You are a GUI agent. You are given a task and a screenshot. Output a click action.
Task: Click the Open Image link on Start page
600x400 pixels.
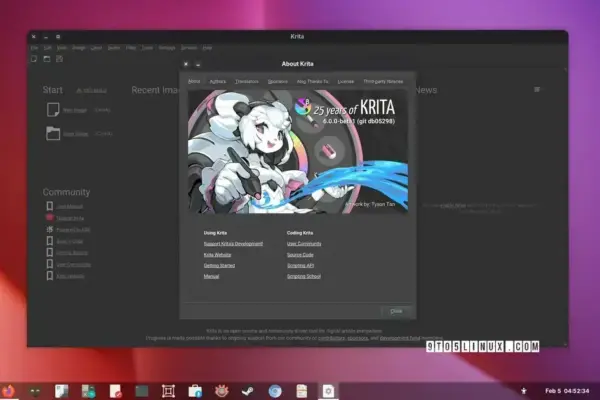[x=75, y=134]
